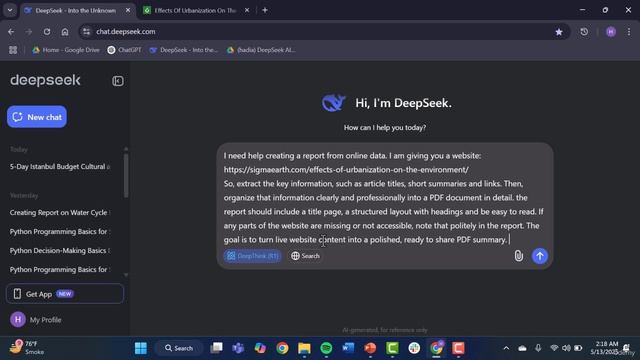Open Microsoft Teams from the taskbar
This screenshot has width=640, height=360.
coord(238,348)
